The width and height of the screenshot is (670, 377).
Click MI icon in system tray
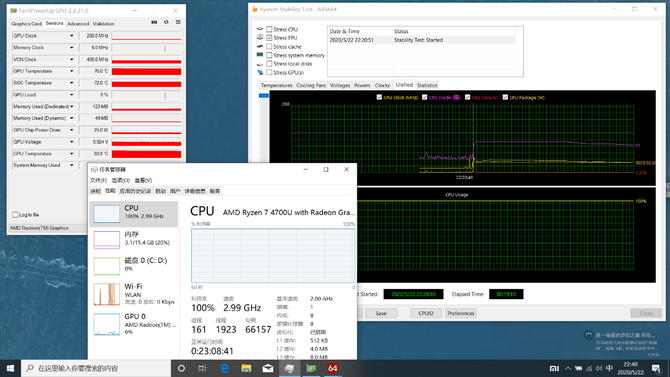[x=554, y=368]
